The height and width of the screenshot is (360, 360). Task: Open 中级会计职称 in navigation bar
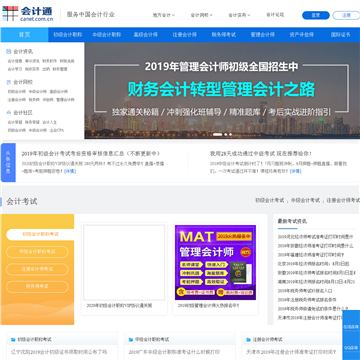[x=107, y=35]
